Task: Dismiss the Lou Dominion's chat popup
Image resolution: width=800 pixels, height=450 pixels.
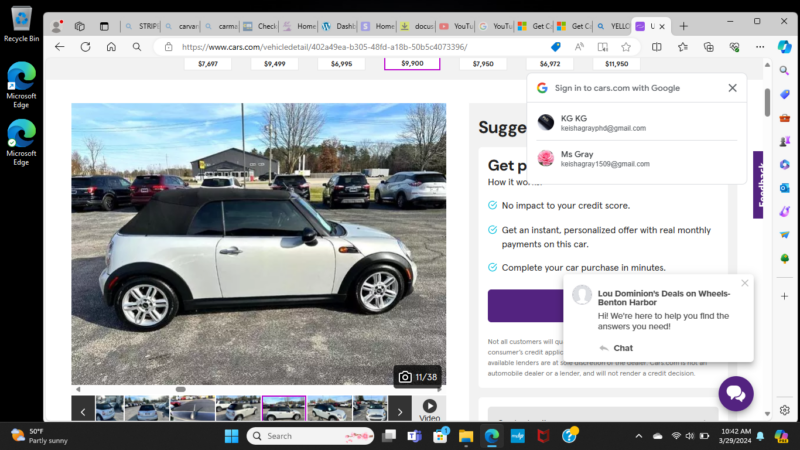Action: pos(744,283)
